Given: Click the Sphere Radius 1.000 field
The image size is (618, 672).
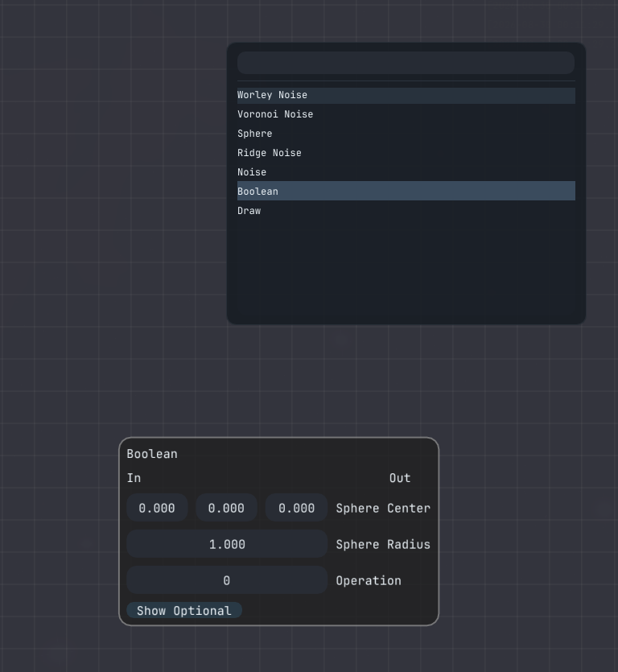Looking at the screenshot, I should pyautogui.click(x=227, y=544).
